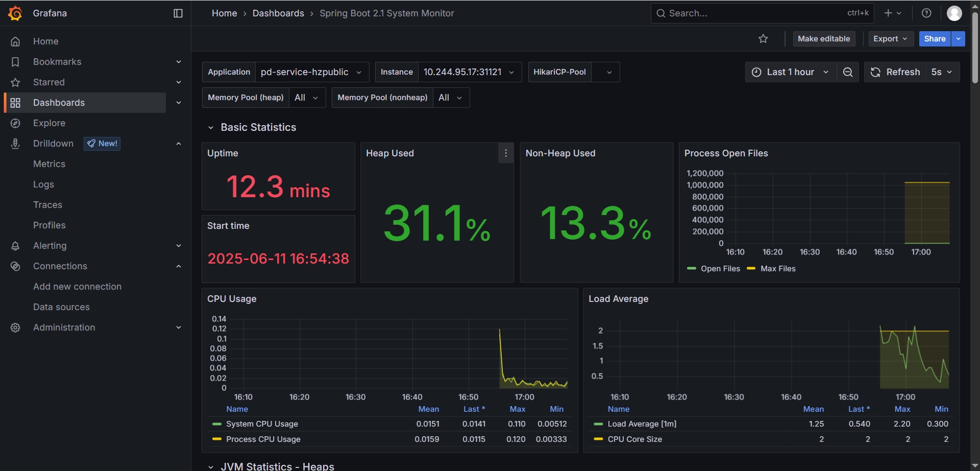Click the user profile avatar
980x471 pixels.
[954, 13]
